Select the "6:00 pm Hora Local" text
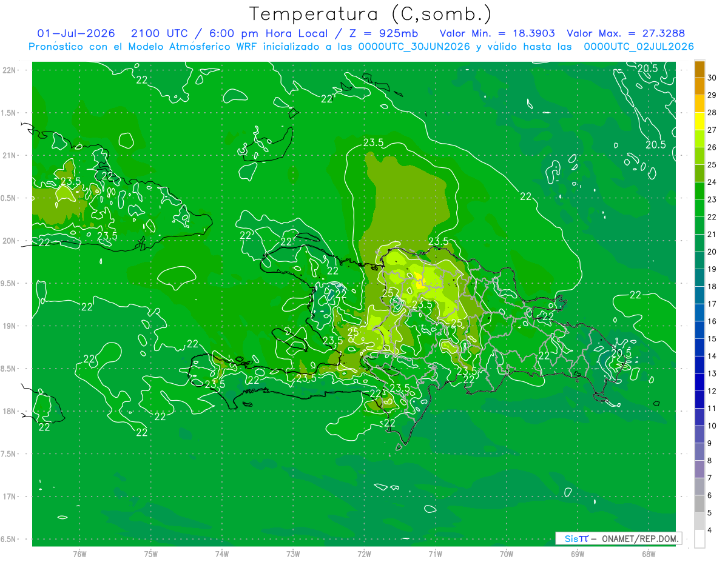 270,33
